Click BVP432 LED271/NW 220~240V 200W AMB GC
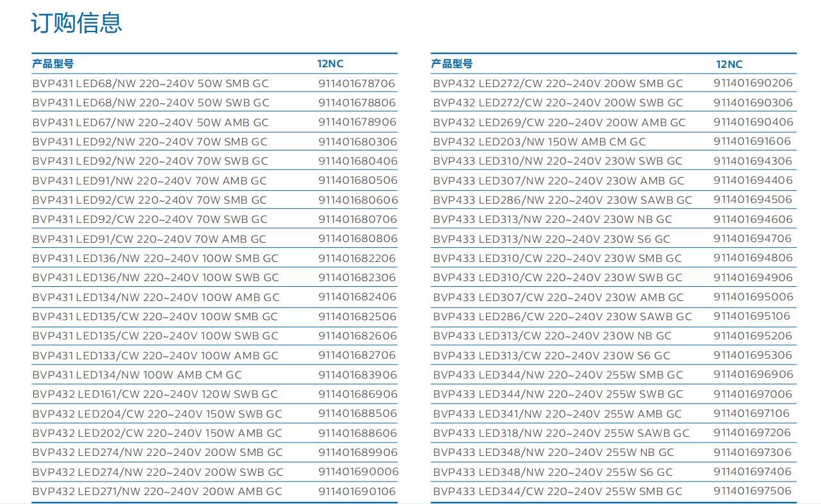The image size is (821, 504). [157, 491]
